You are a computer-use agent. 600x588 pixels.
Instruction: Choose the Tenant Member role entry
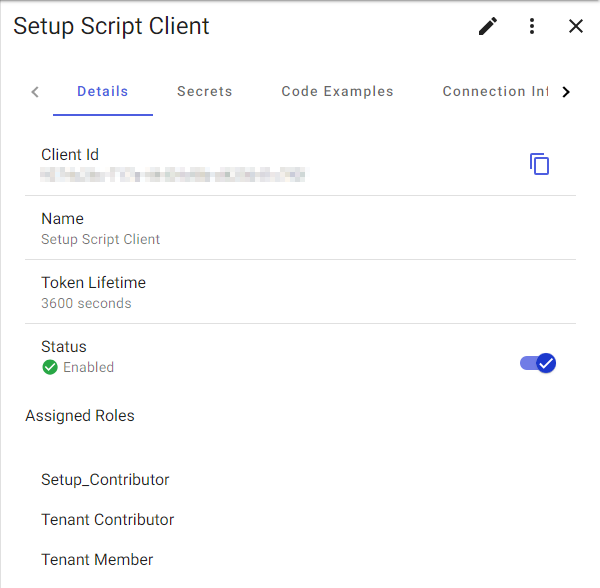tap(97, 560)
